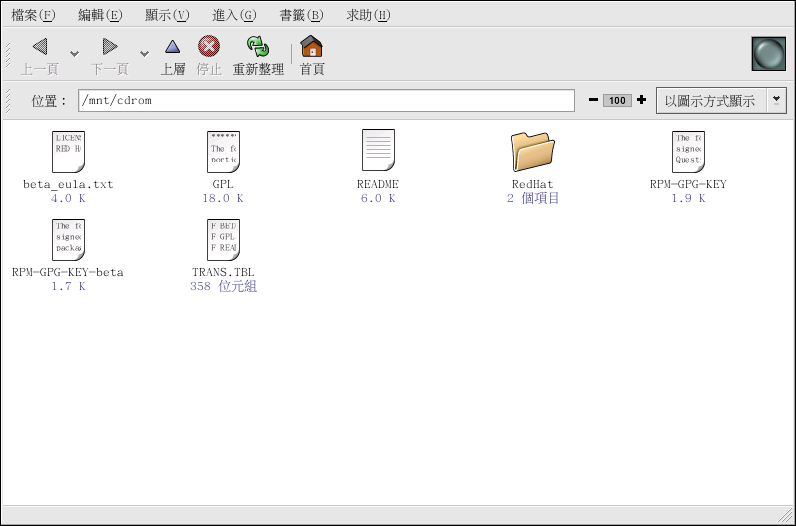Go to Home with 首頁 icon

[x=312, y=47]
